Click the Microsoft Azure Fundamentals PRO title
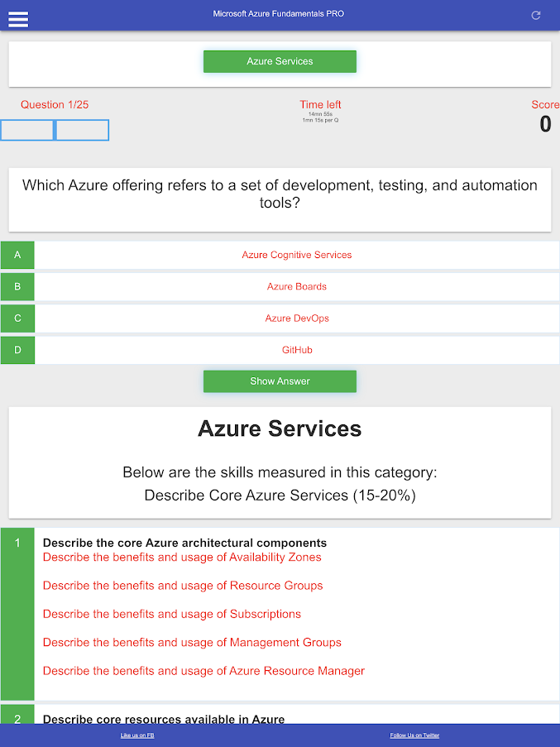The image size is (560, 747). click(x=278, y=14)
